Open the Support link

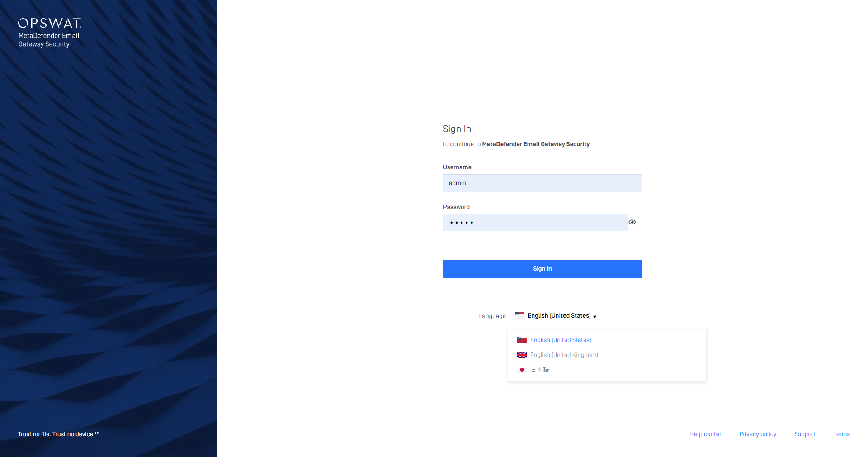pos(805,434)
